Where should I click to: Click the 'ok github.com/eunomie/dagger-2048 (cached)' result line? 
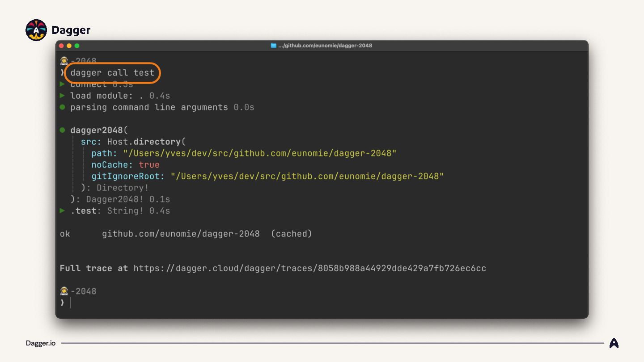tap(186, 234)
